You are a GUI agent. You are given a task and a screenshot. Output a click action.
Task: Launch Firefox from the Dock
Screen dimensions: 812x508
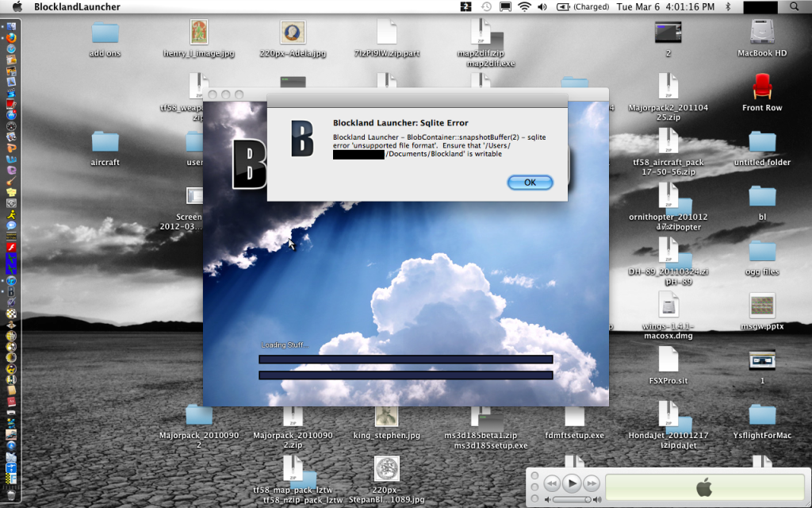(x=11, y=37)
